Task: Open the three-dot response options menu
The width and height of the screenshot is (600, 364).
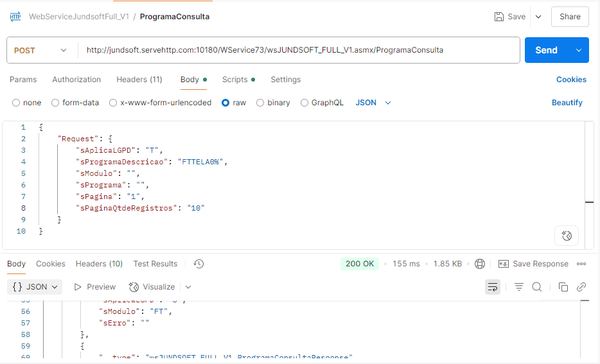Action: (x=581, y=264)
